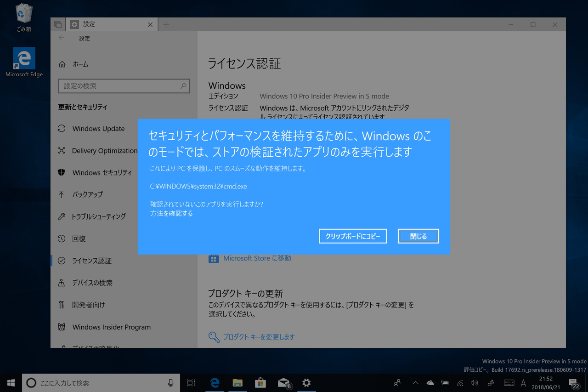Open Microsoft Store に移動
Viewport: 588px width, 392px height.
point(255,258)
